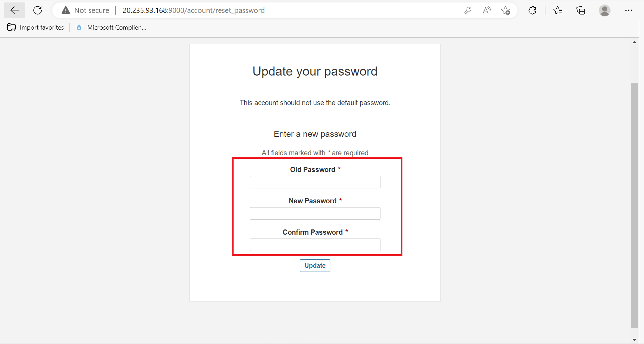Focus the New Password field
The height and width of the screenshot is (344, 644).
click(315, 213)
